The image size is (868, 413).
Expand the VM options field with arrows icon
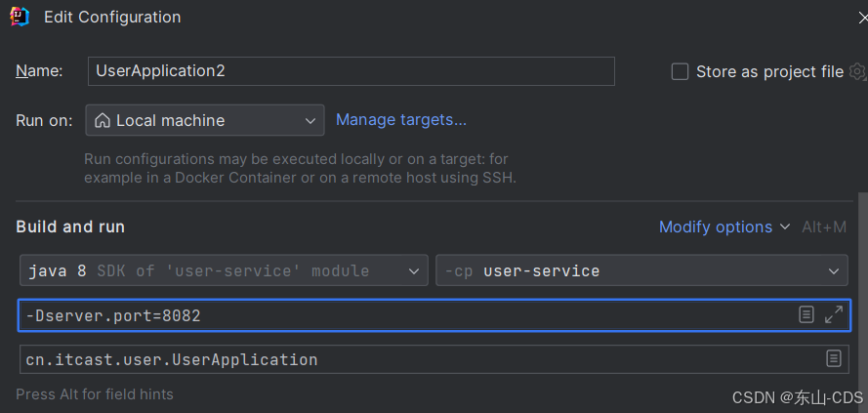tap(834, 315)
